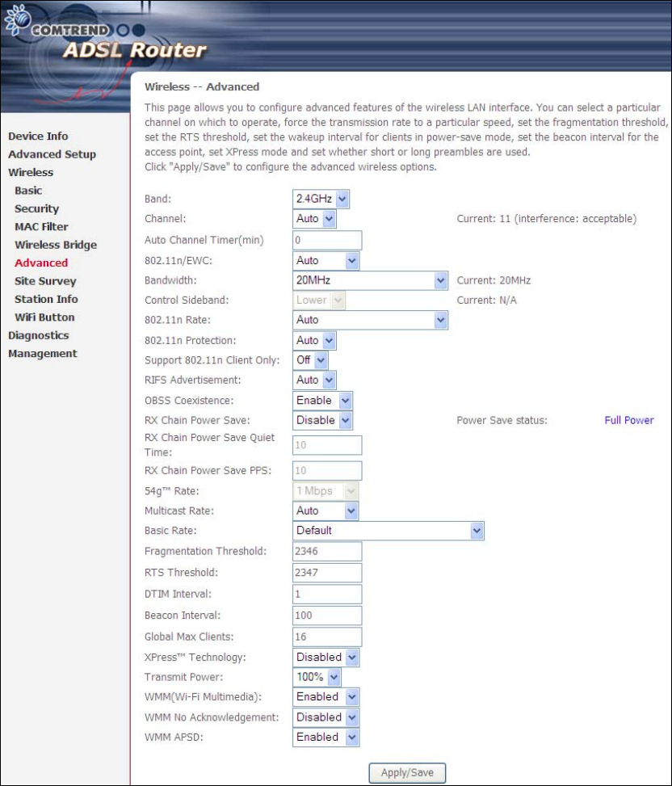The height and width of the screenshot is (786, 672).
Task: Open the WMM(Wi-Fi Multimedia) dropdown
Action: click(x=325, y=697)
